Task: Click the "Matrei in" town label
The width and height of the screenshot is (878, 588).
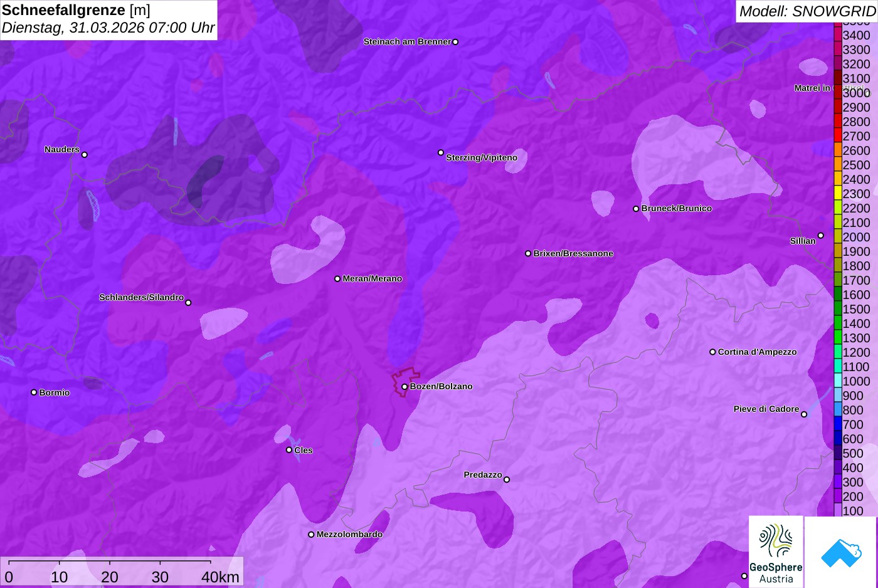Action: click(x=812, y=88)
